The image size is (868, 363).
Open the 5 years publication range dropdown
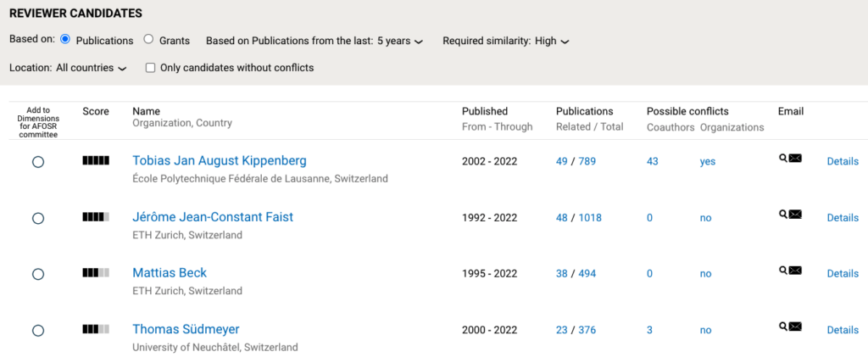tap(400, 41)
